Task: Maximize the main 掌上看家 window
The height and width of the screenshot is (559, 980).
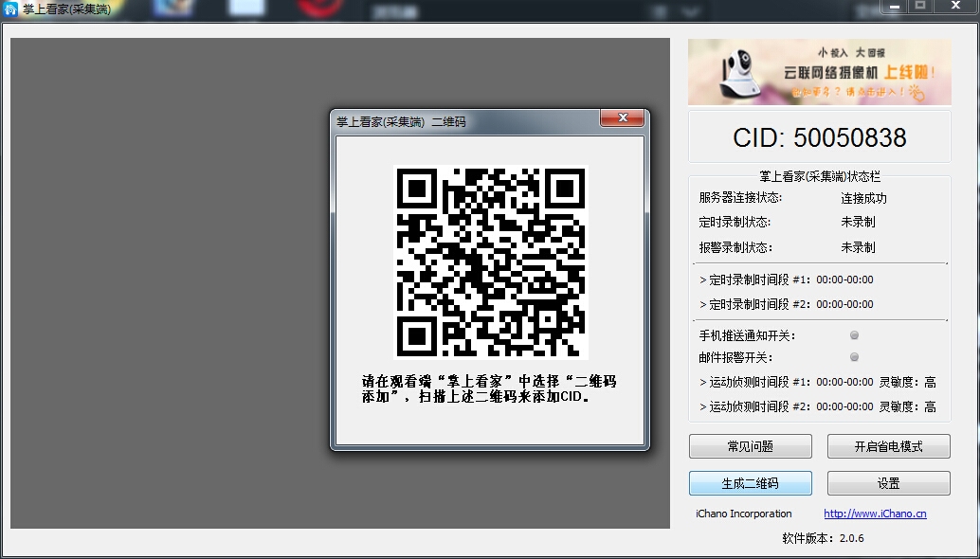Action: pyautogui.click(x=920, y=7)
